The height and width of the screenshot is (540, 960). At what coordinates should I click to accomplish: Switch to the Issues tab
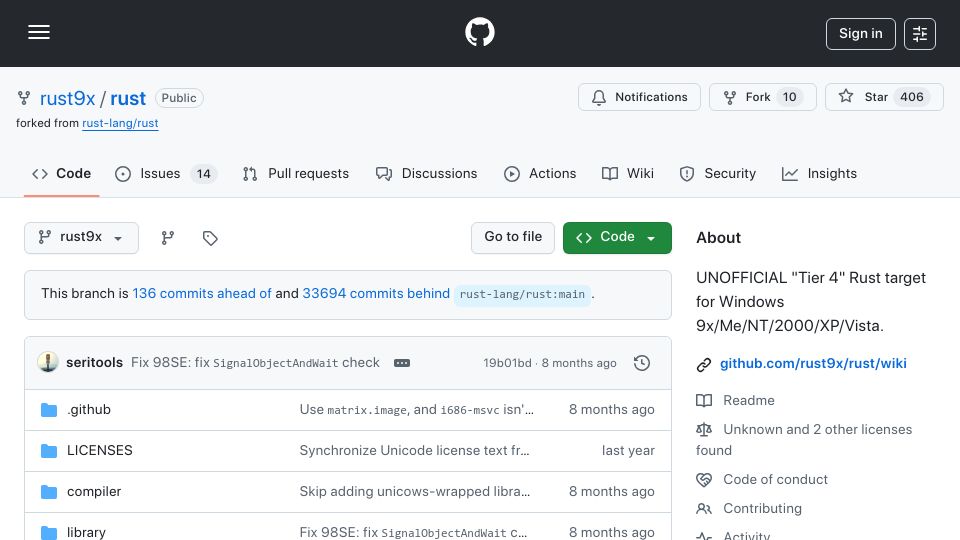165,174
